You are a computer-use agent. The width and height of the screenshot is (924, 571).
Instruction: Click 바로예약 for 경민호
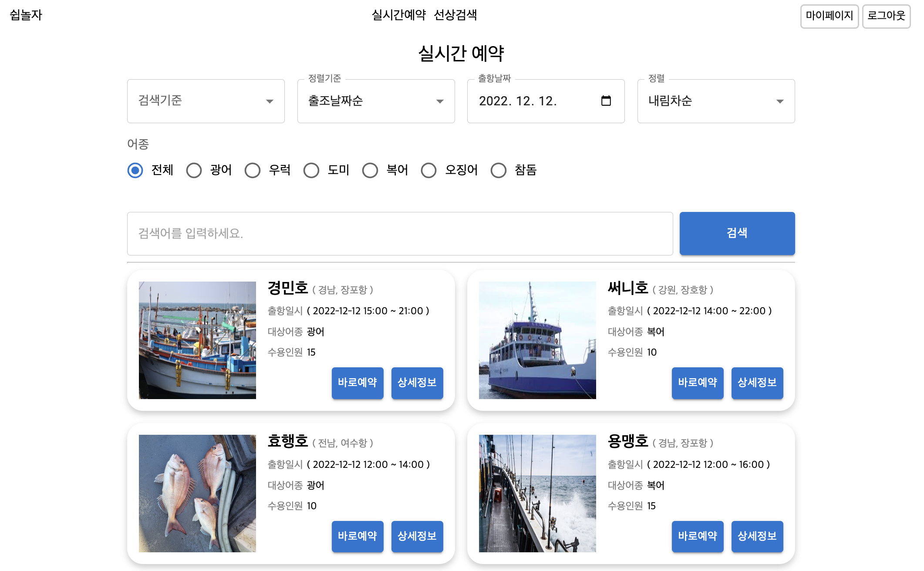click(x=357, y=383)
